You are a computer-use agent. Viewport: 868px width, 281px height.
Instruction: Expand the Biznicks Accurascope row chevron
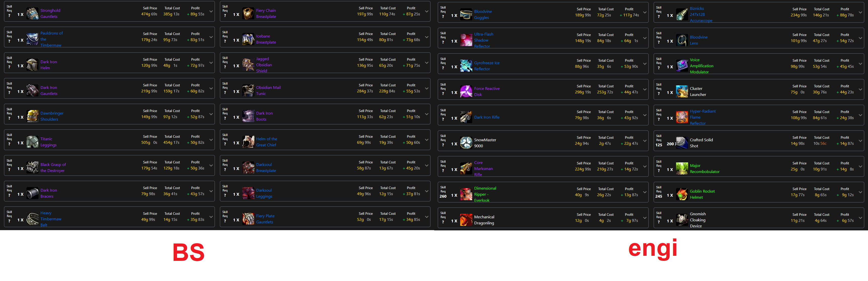tap(860, 13)
